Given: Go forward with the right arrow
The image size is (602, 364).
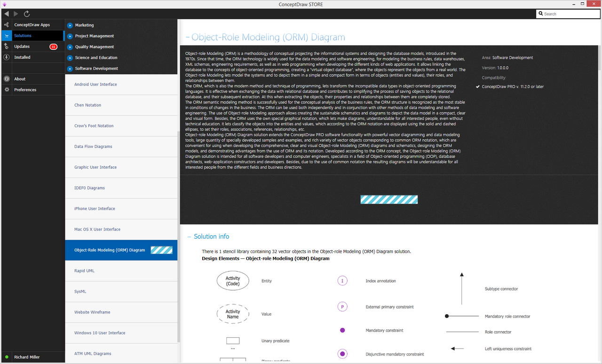Looking at the screenshot, I should [16, 14].
